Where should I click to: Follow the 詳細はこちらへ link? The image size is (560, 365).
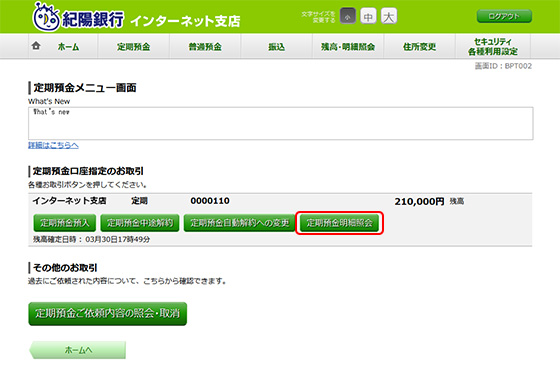tap(54, 145)
